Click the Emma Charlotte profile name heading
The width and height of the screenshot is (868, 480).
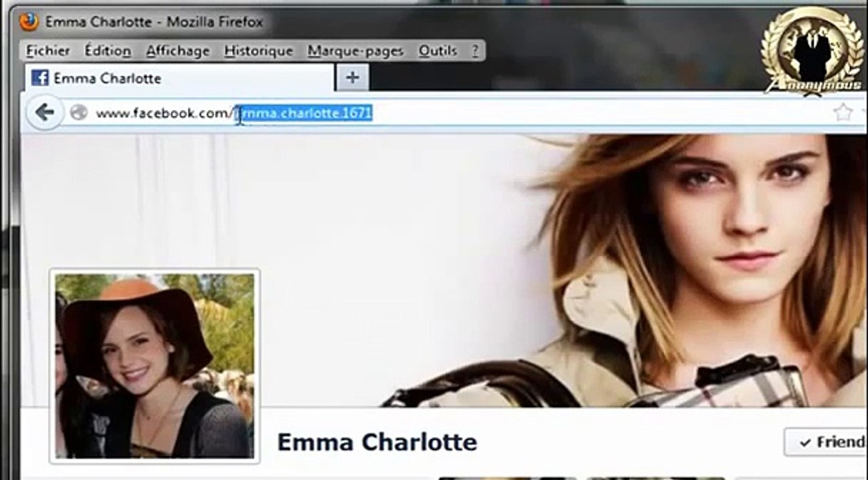coord(377,441)
